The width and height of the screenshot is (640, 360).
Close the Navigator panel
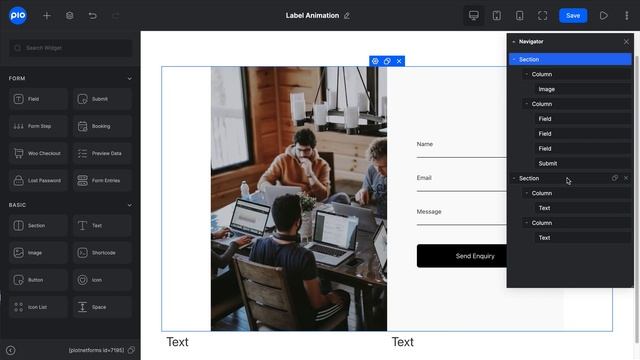point(626,42)
